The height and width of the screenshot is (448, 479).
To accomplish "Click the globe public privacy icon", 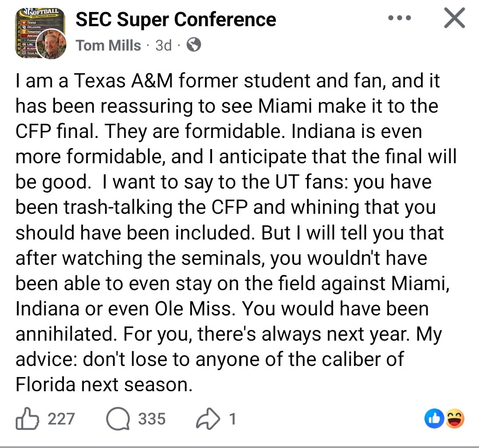I will 193,45.
